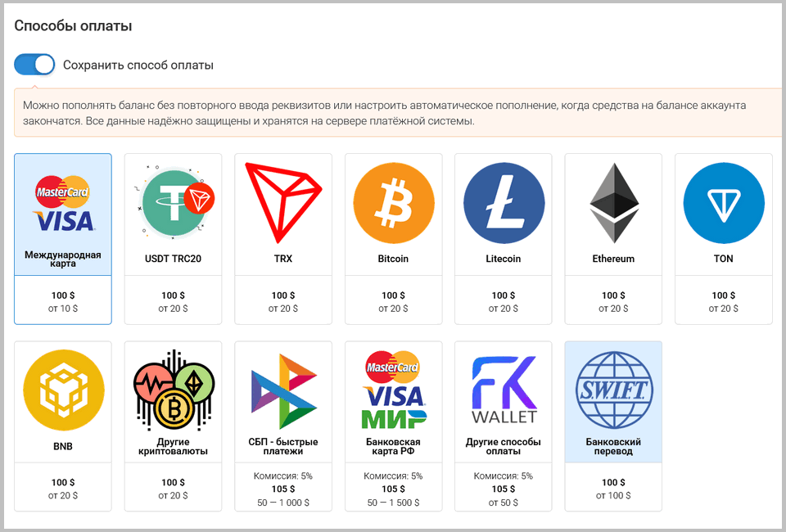Select the blue Litecoin icon
786x532 pixels.
[x=504, y=203]
